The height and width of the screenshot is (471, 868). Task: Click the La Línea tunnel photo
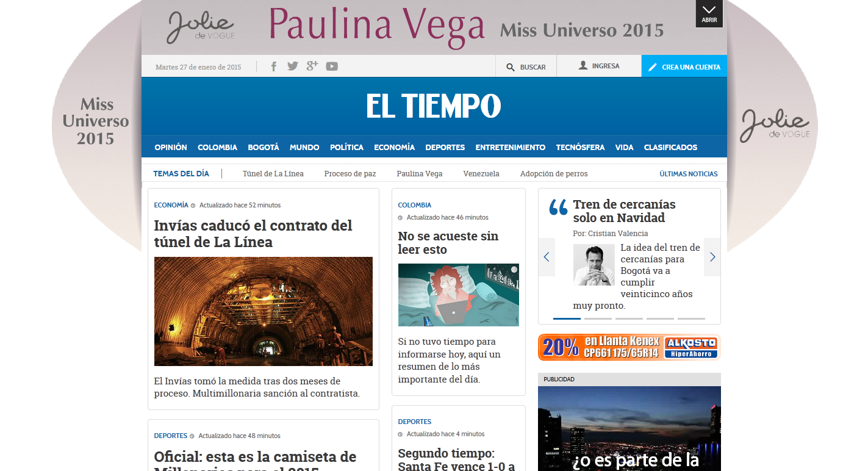(264, 311)
